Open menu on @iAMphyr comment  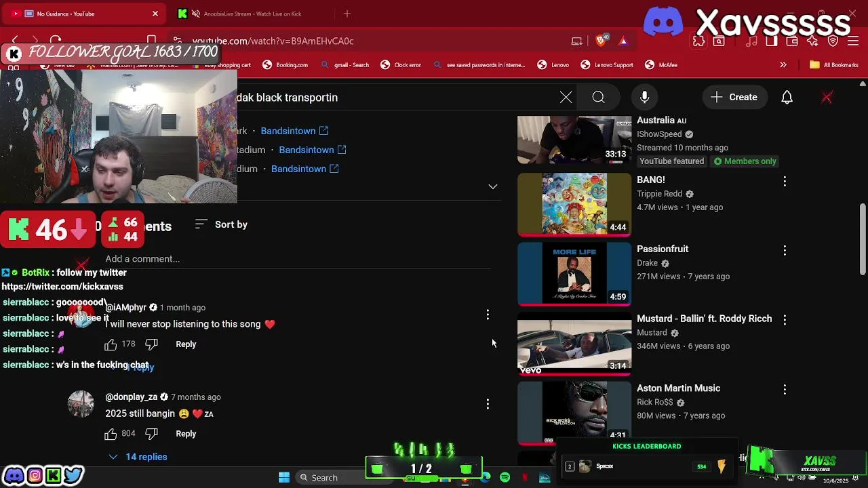pyautogui.click(x=488, y=314)
